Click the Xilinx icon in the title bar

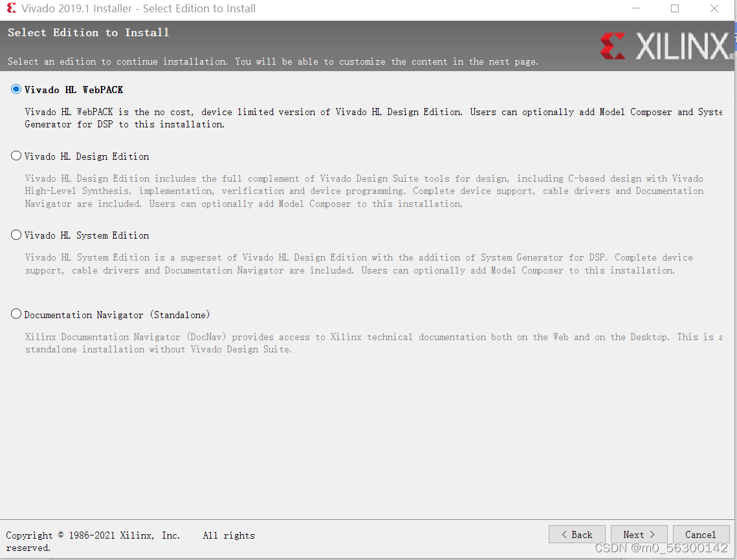(11, 8)
